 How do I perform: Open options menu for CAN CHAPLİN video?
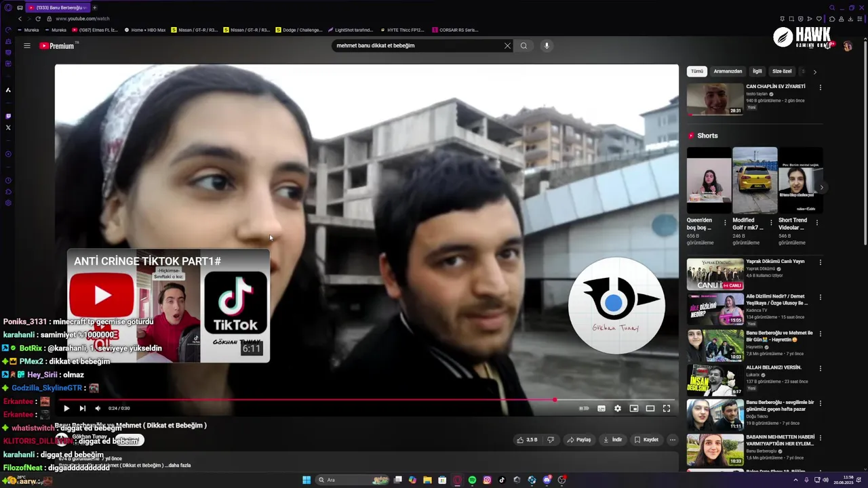tap(820, 87)
